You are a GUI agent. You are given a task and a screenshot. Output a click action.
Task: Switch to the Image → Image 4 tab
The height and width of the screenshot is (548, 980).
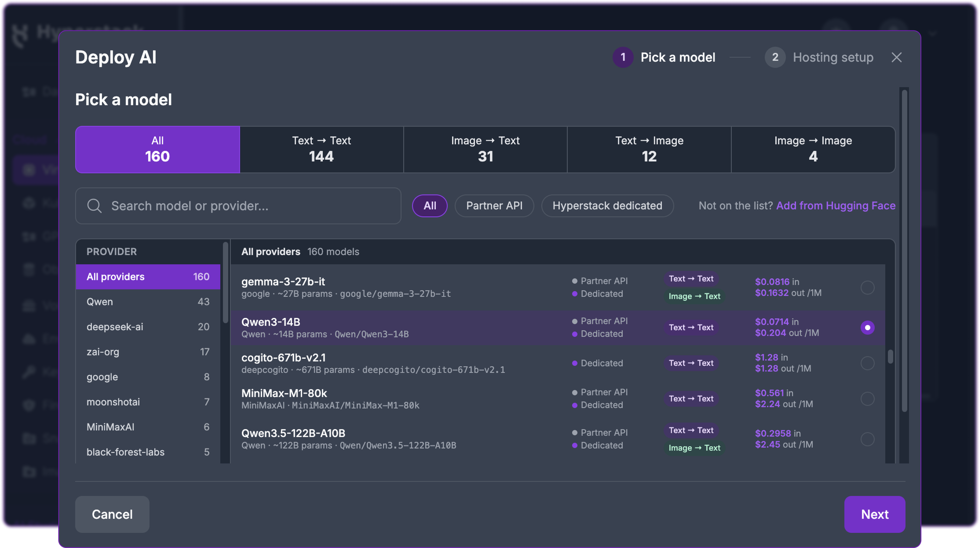pos(813,149)
